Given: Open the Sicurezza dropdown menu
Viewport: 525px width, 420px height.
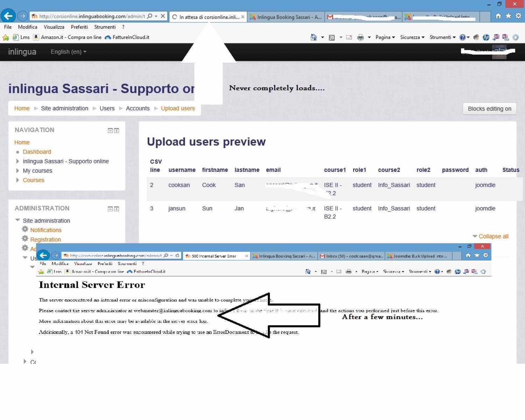Looking at the screenshot, I should [x=412, y=37].
